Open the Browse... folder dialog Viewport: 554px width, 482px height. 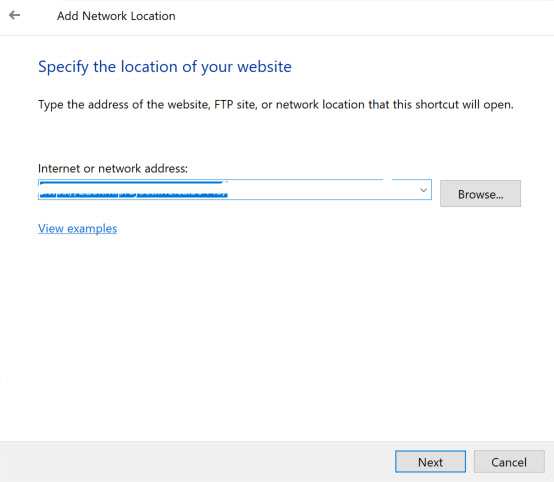tap(480, 194)
